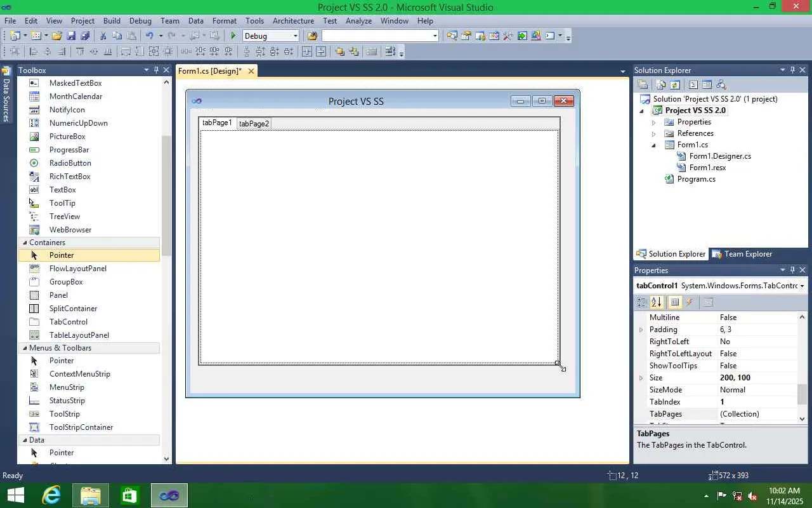The image size is (812, 508).
Task: Select TreeView in the Toolbox
Action: point(65,217)
